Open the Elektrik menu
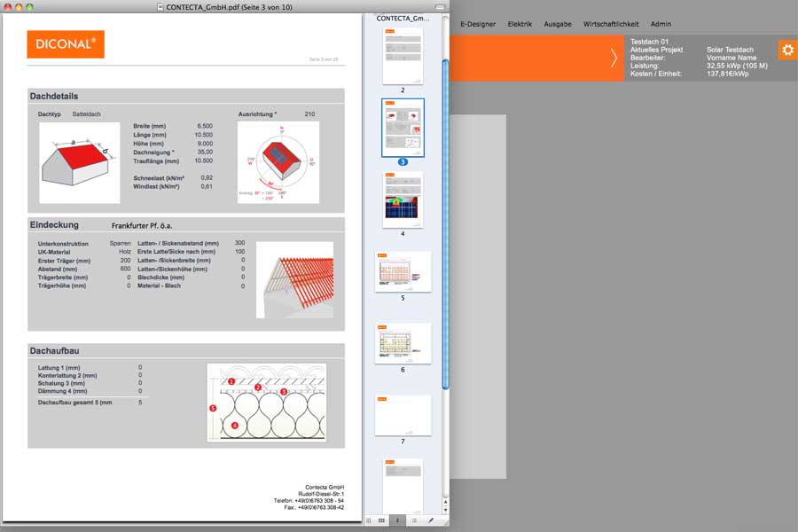 [x=520, y=24]
